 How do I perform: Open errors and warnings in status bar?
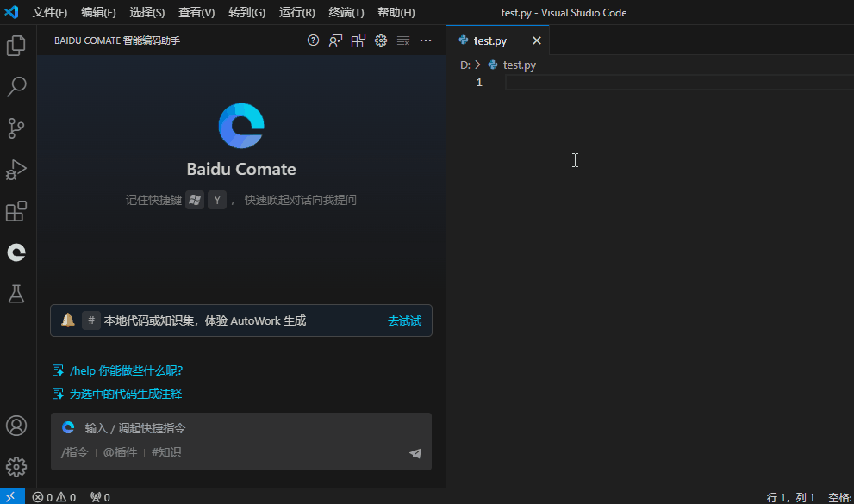coord(54,497)
